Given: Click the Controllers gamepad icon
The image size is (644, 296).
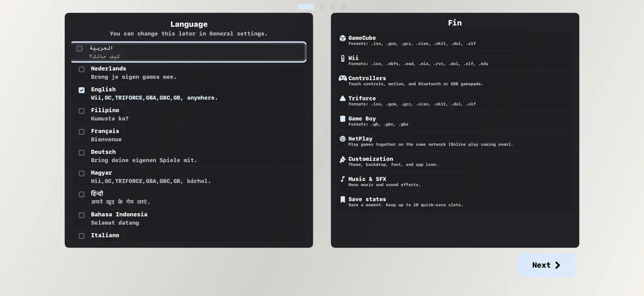Looking at the screenshot, I should tap(342, 78).
